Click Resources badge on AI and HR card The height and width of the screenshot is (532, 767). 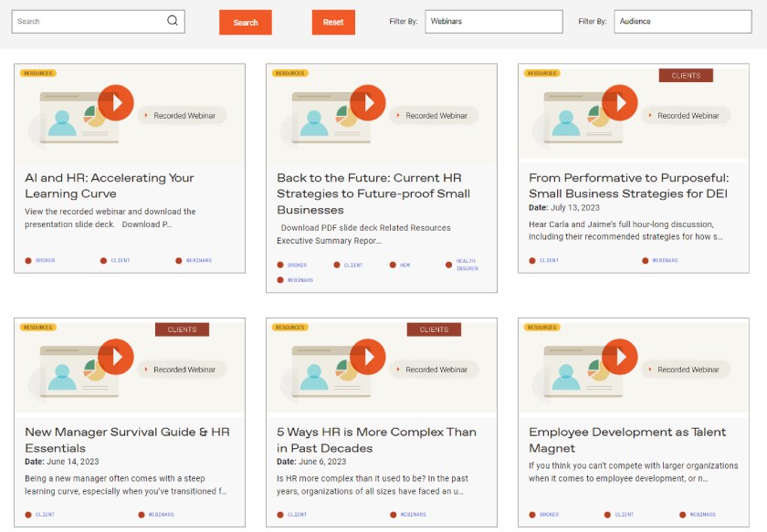(38, 73)
